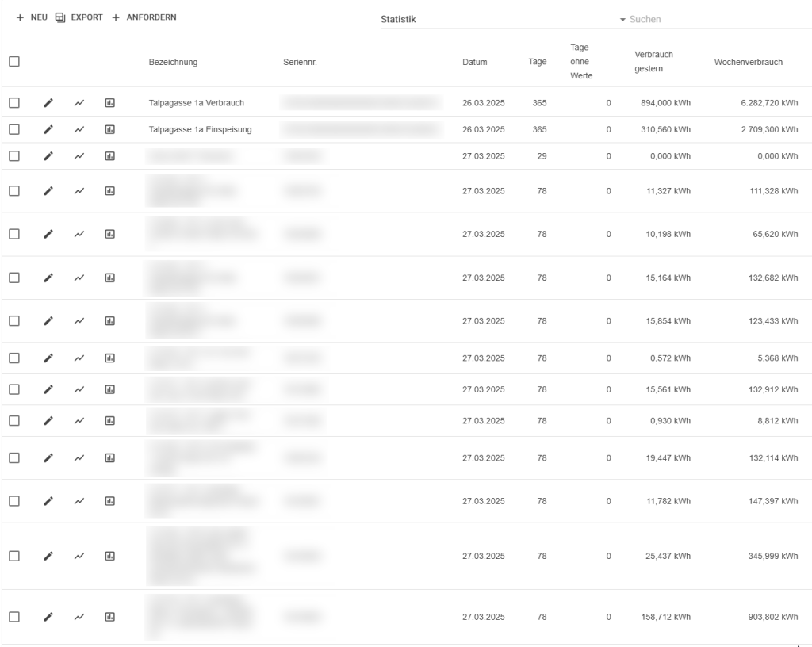Click the ANFORDERN button
The width and height of the screenshot is (812, 647).
(x=144, y=17)
